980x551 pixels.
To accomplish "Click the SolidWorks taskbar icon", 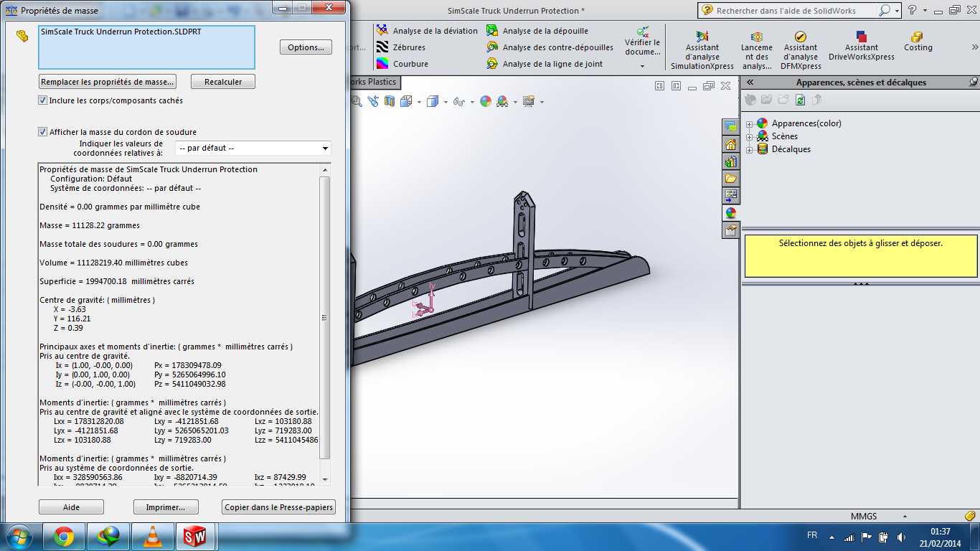I will coord(194,537).
